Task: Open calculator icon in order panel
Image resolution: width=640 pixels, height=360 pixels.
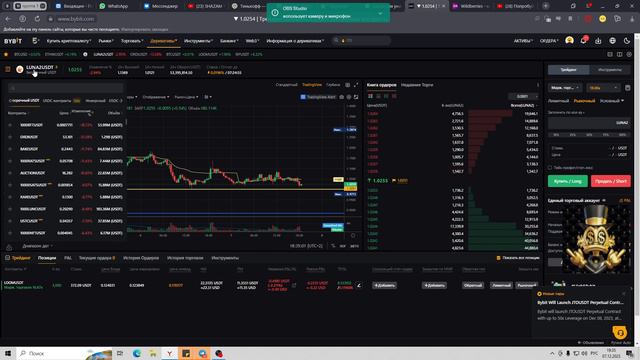Action: 627,88
